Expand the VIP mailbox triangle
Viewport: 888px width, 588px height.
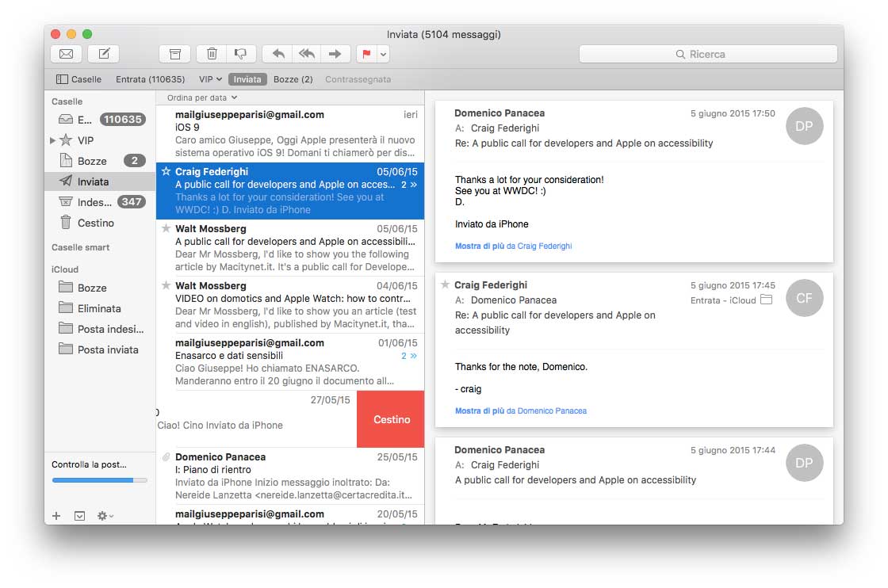click(x=52, y=140)
